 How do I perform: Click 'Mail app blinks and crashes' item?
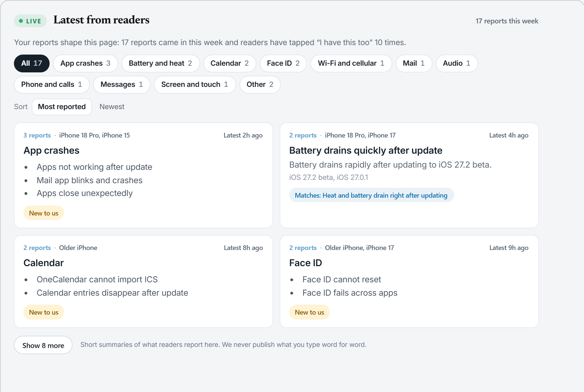89,180
